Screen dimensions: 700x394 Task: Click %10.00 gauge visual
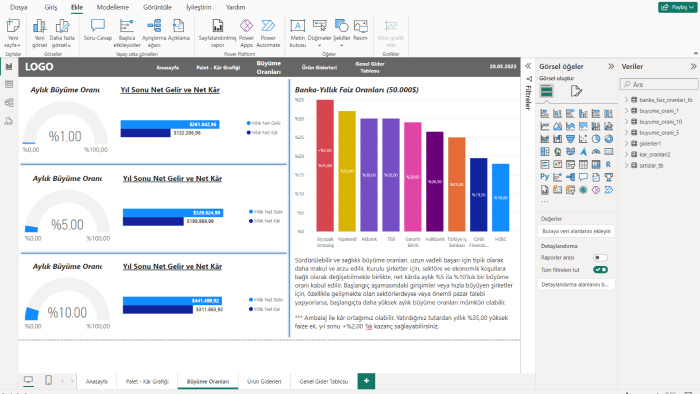click(x=67, y=303)
